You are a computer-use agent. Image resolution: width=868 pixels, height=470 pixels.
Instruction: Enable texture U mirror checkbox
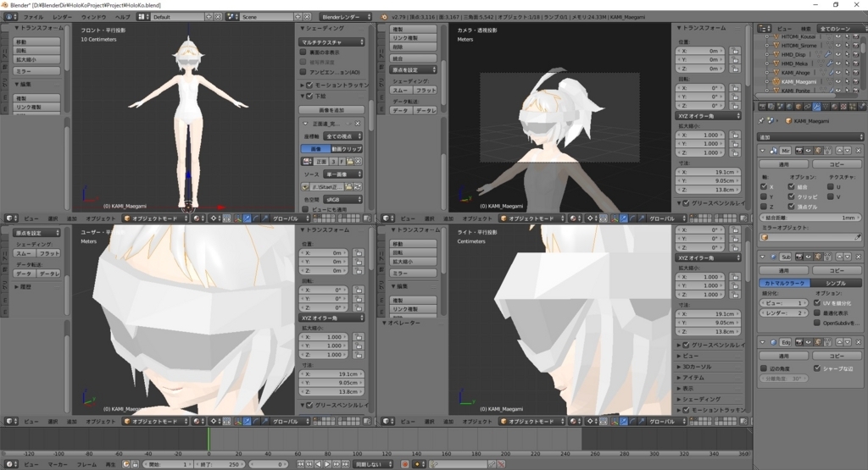831,186
